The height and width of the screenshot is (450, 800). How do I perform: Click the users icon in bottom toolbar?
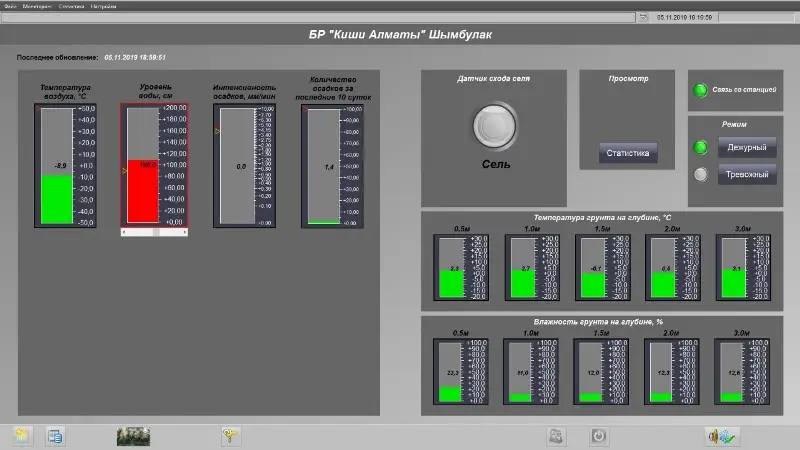click(555, 435)
